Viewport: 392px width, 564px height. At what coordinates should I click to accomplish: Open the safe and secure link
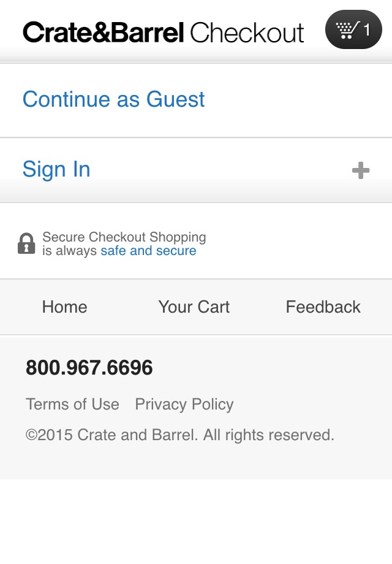pyautogui.click(x=148, y=251)
